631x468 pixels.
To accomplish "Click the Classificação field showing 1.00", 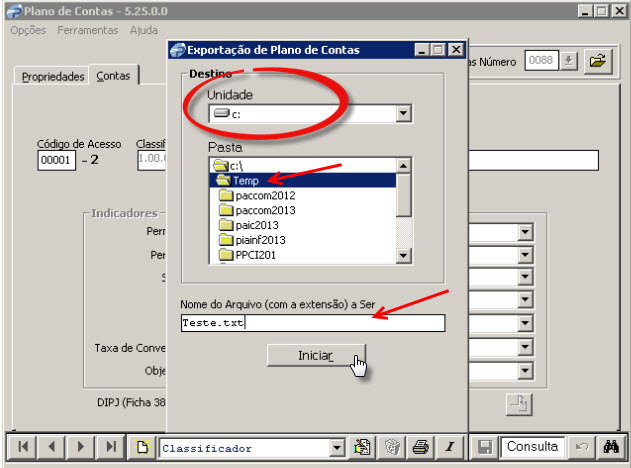I will [152, 159].
